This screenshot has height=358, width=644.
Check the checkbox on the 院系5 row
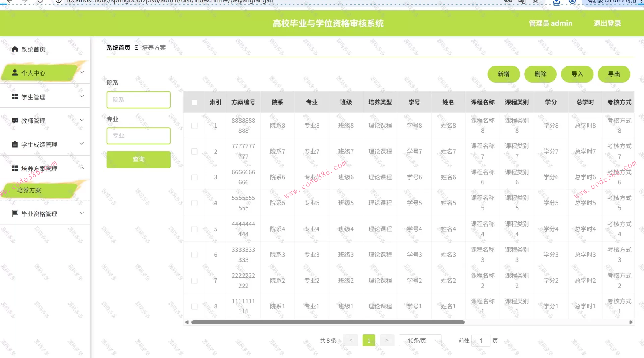(194, 203)
